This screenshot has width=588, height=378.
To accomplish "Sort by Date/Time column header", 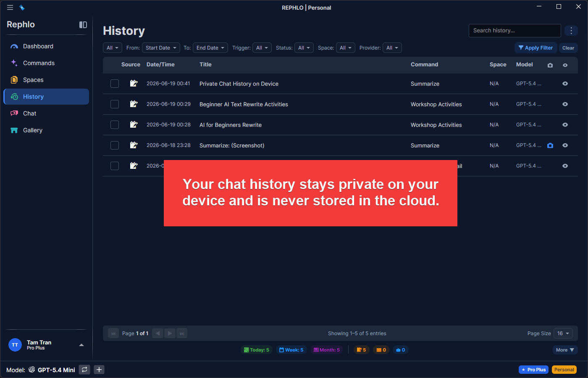I will [160, 65].
